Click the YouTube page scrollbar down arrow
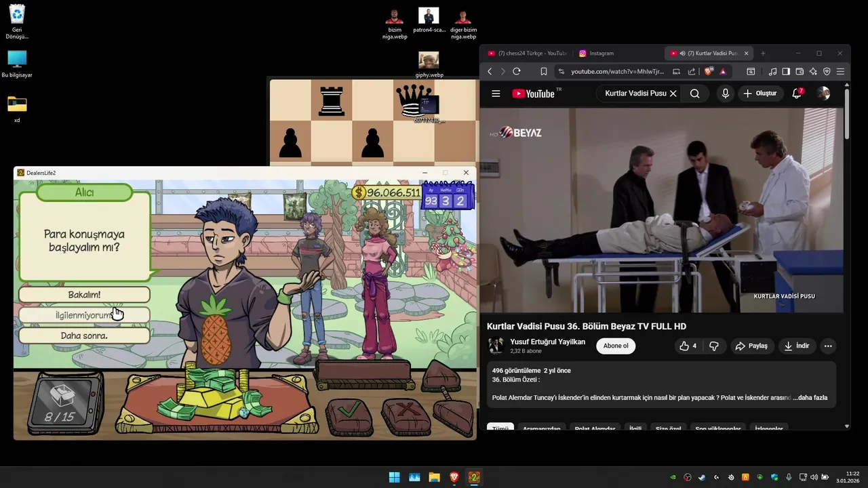Image resolution: width=868 pixels, height=488 pixels. 847,426
